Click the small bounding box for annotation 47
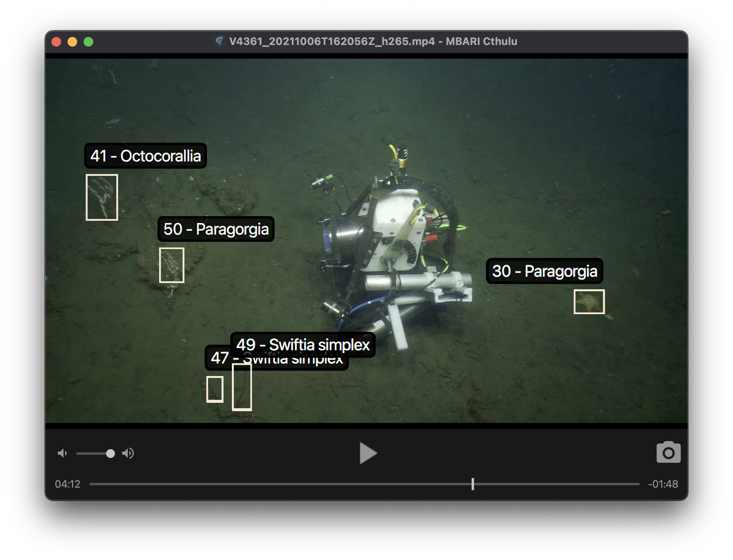Screen dimensions: 733x560 click(x=215, y=389)
